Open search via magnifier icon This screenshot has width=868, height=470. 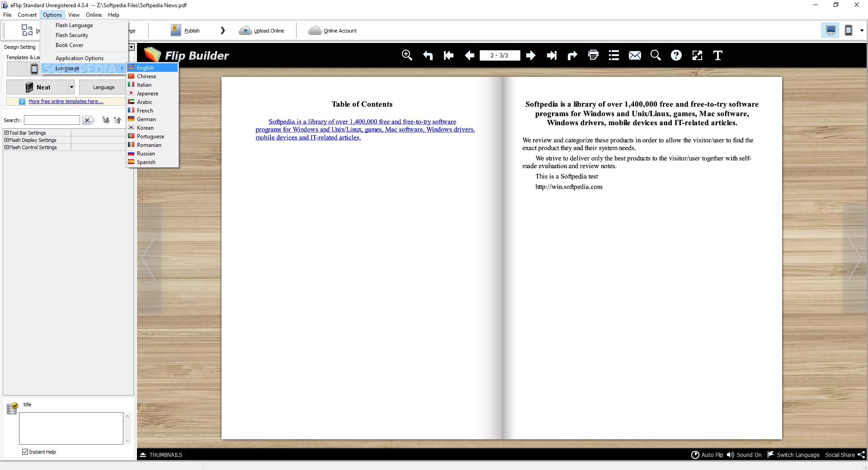coord(656,55)
